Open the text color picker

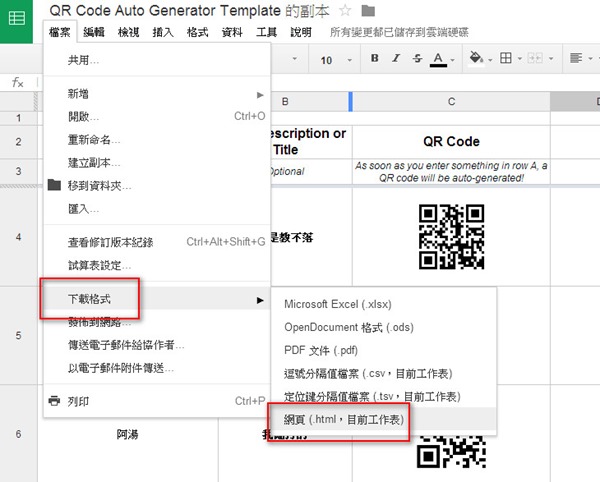(438, 59)
